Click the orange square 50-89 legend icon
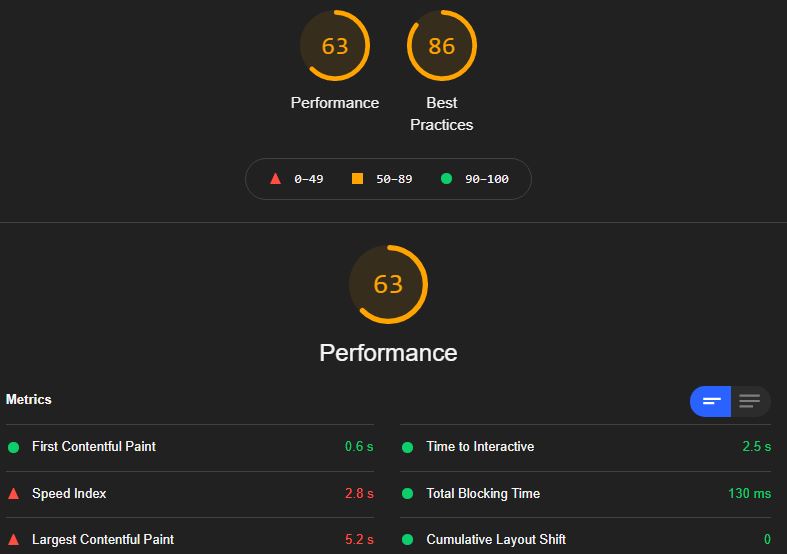 tap(357, 179)
